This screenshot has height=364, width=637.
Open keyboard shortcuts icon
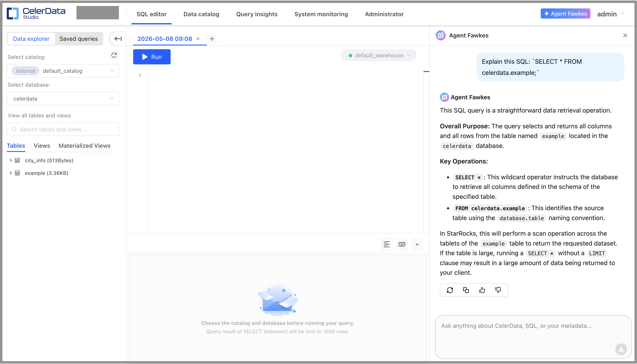point(402,244)
